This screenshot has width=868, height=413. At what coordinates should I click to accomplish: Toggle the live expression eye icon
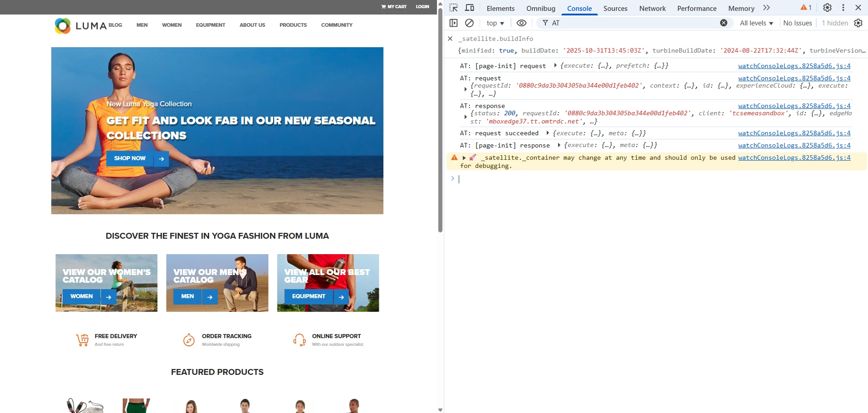pyautogui.click(x=521, y=23)
